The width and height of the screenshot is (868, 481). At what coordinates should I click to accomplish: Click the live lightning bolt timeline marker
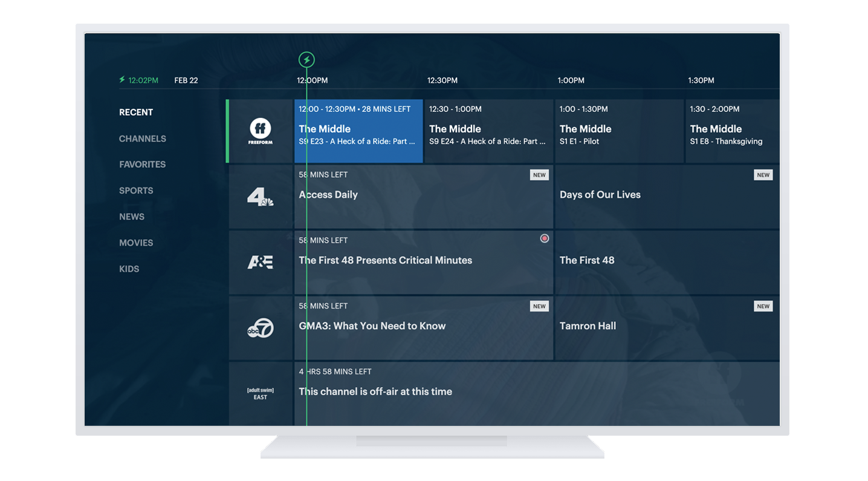(307, 60)
